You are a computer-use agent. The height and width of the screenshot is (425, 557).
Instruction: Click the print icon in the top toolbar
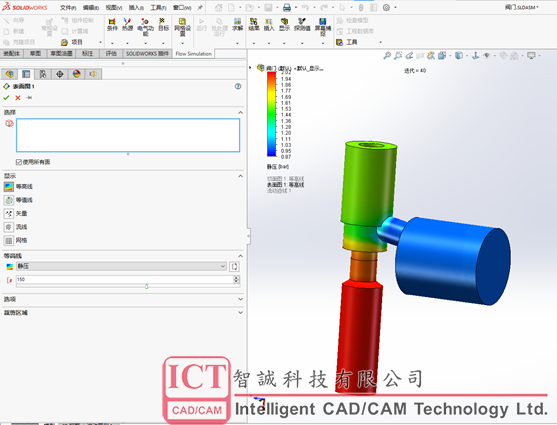pos(287,7)
